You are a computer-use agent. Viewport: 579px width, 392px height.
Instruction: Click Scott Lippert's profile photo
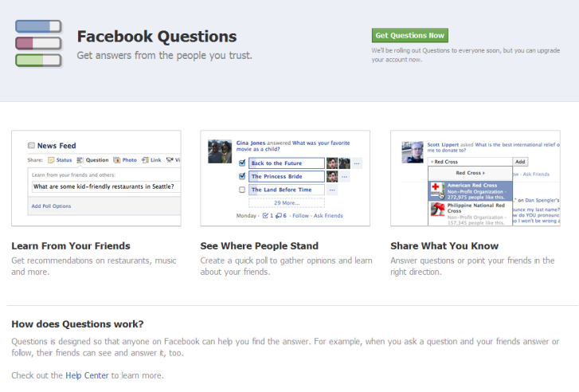click(412, 151)
